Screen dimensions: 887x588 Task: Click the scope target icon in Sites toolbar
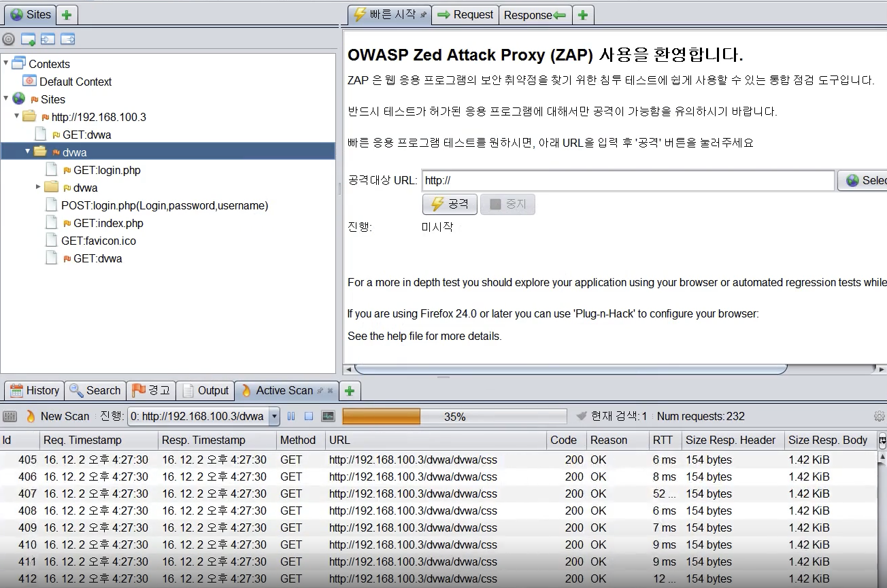coord(8,39)
